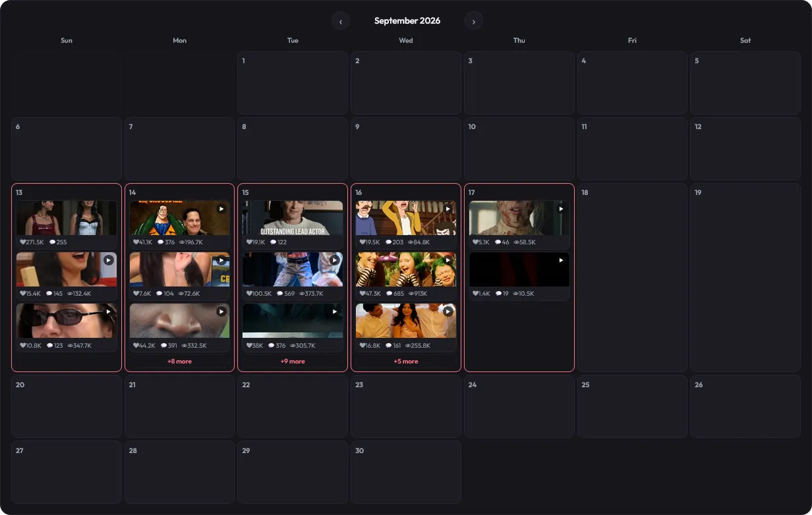Viewport: 812px width, 515px height.
Task: Click the Sun column header
Action: pos(67,41)
